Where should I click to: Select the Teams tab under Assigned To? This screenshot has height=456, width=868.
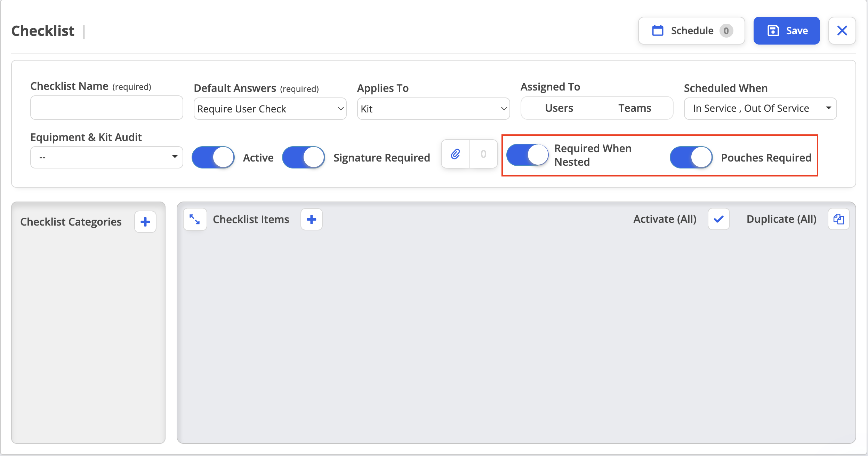tap(635, 108)
